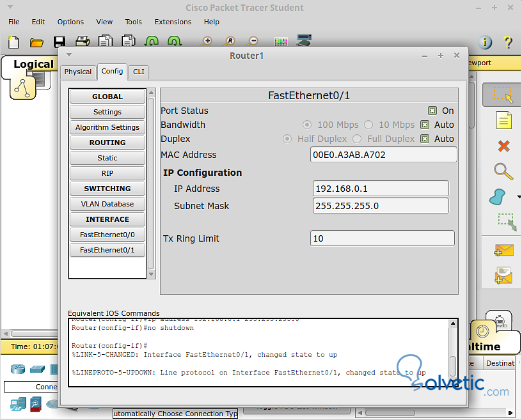The image size is (522, 420).
Task: Click the Subnet Mask input field
Action: click(381, 206)
